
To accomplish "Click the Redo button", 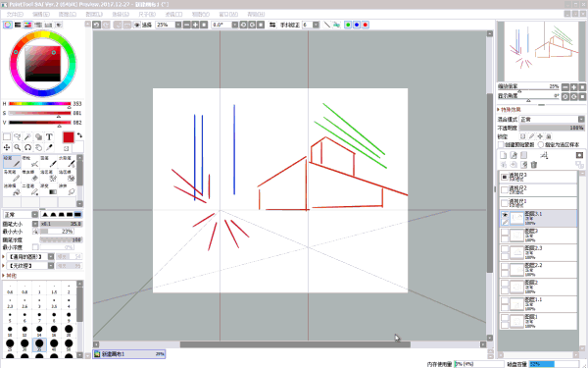I will pyautogui.click(x=107, y=25).
